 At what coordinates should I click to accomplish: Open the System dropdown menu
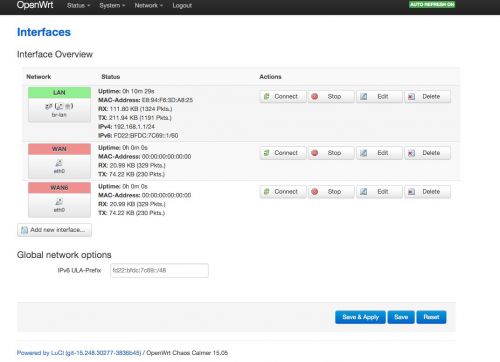tap(112, 6)
